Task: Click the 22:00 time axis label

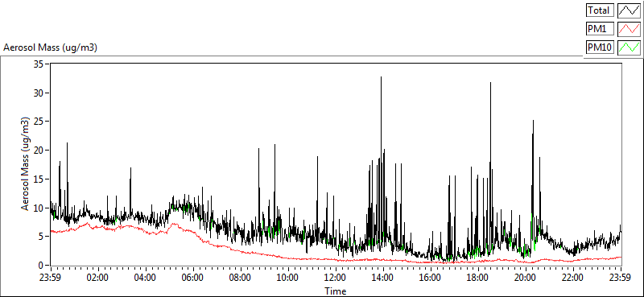Action: [573, 277]
